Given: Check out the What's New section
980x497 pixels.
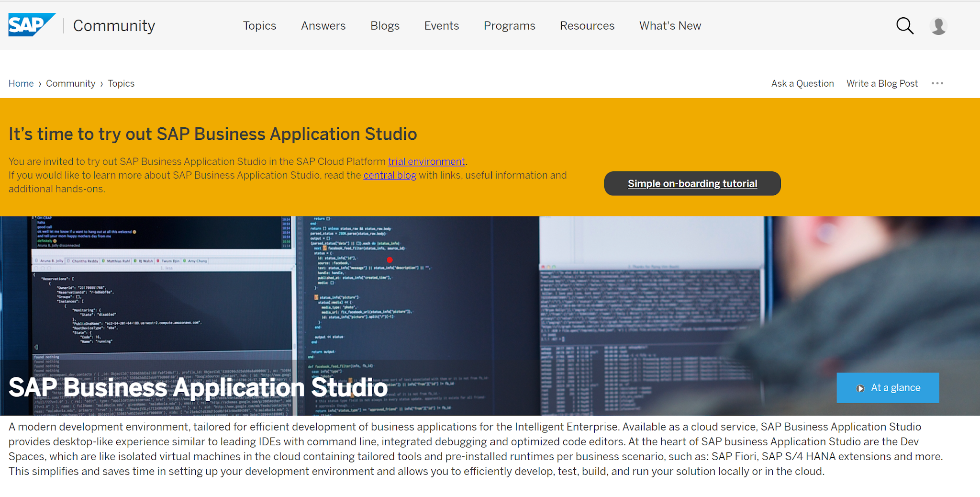Looking at the screenshot, I should tap(670, 26).
